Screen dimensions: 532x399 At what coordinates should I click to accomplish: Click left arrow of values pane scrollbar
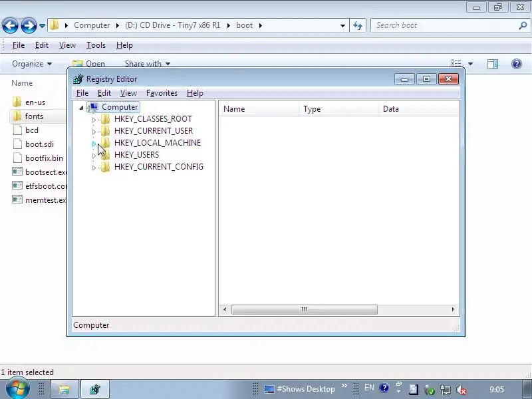(x=225, y=309)
